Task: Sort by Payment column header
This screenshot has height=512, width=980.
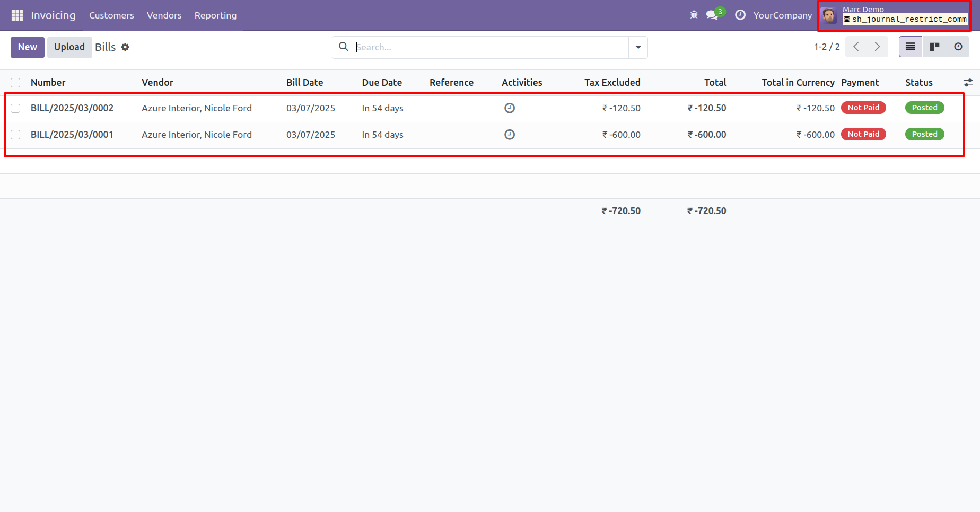Action: coord(860,83)
